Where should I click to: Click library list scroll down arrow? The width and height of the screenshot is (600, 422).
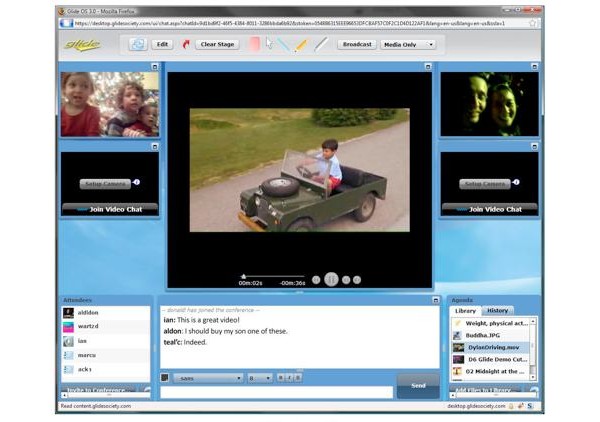(x=533, y=377)
